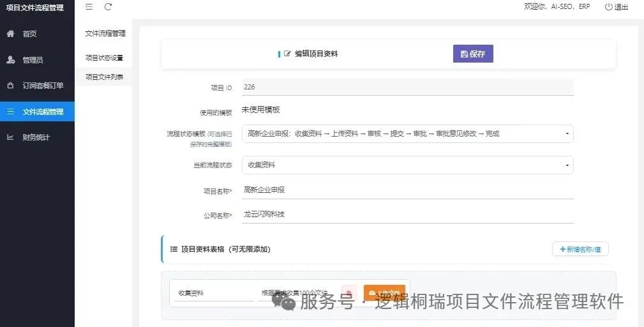The height and width of the screenshot is (327, 644).
Task: Click the power icon next to 退出
Action: click(x=608, y=7)
